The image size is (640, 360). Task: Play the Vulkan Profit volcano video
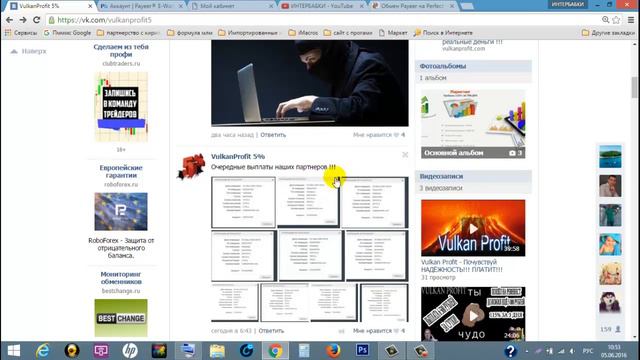click(x=473, y=228)
